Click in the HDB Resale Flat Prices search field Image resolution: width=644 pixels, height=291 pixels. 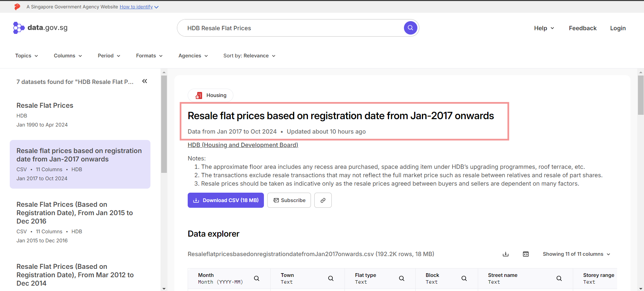[289, 28]
